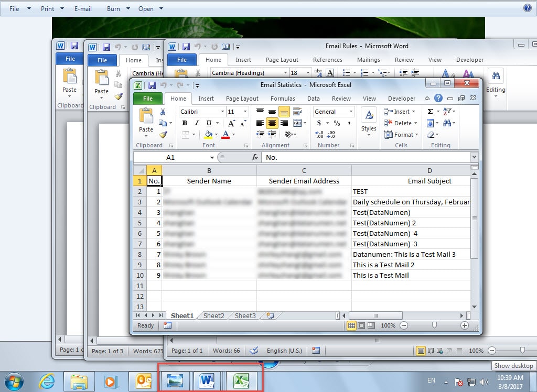Click Find and Select binoculars in Excel
The height and width of the screenshot is (392, 537).
(x=447, y=123)
